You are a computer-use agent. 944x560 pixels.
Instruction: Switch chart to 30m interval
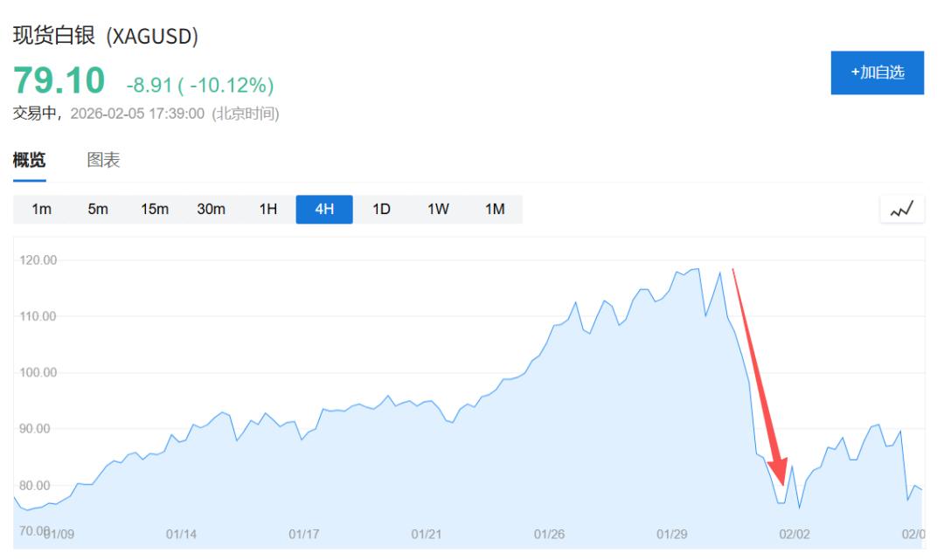[x=211, y=210]
